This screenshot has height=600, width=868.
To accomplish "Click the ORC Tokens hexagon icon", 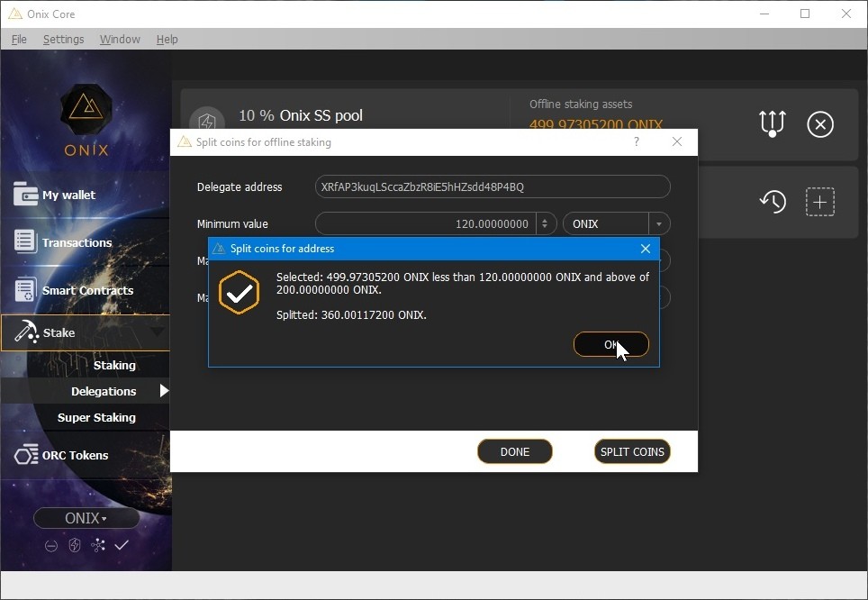I will tap(26, 455).
